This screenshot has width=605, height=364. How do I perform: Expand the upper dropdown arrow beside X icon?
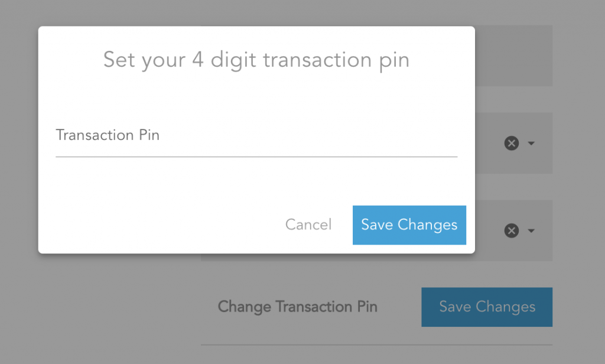point(531,143)
